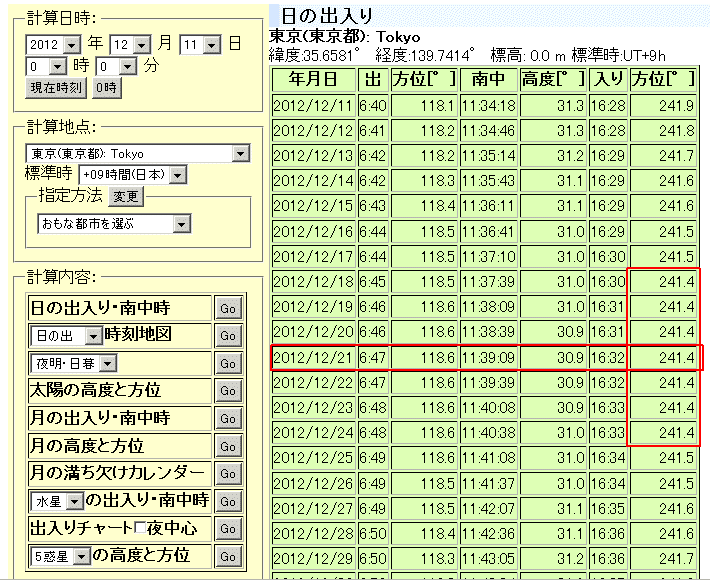Viewport: 710px width, 580px height.
Task: Click Go for 日の出入り・南中時
Action: click(228, 308)
